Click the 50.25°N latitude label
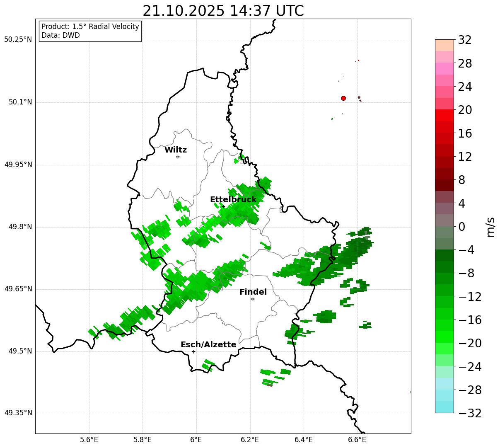This screenshot has width=500, height=448. tap(18, 40)
